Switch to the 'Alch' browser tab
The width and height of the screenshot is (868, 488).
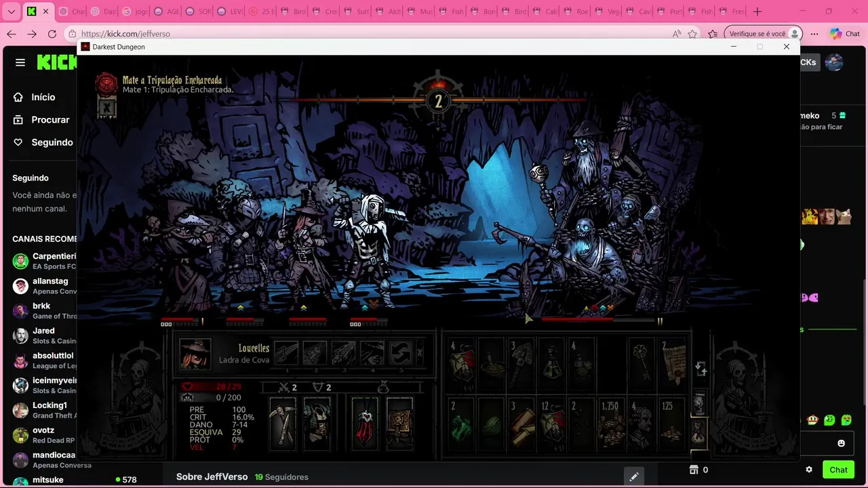tap(387, 12)
